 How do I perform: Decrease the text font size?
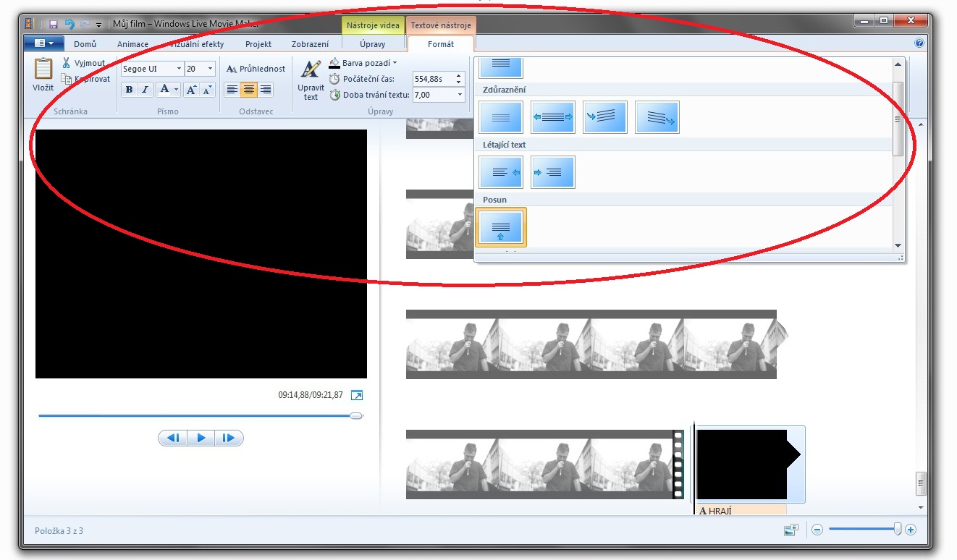pos(207,90)
